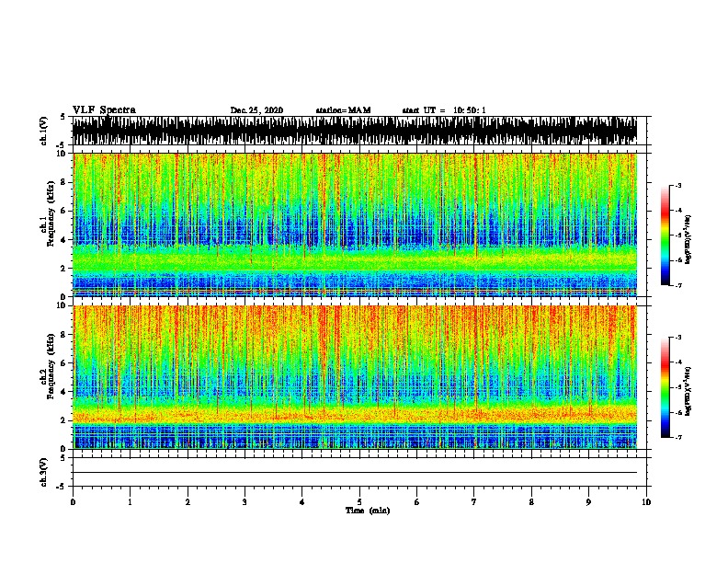Click the "Time (min)" x-axis label

(368, 511)
